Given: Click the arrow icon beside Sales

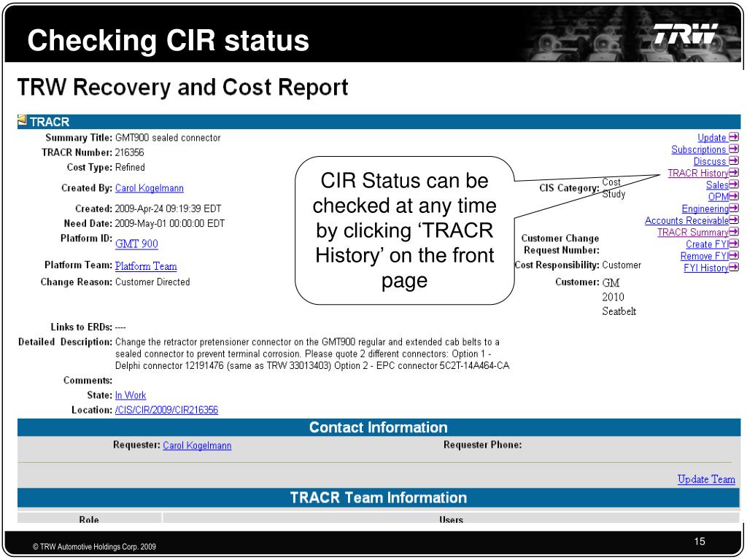Looking at the screenshot, I should (x=734, y=184).
